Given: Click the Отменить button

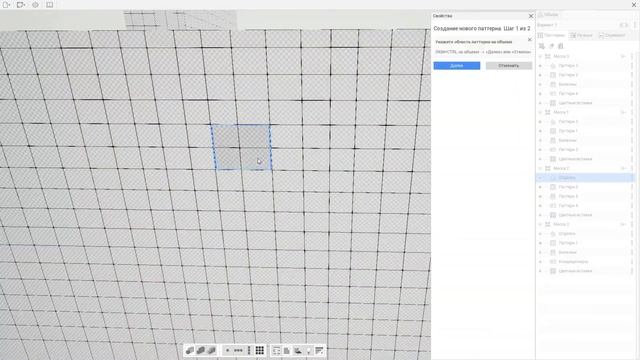Looking at the screenshot, I should 509,66.
